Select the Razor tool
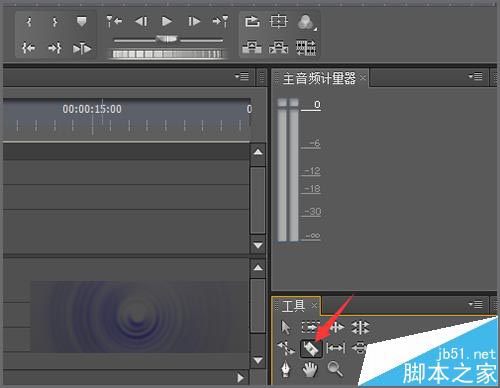Screen dimensions: 500x388 [x=311, y=349]
